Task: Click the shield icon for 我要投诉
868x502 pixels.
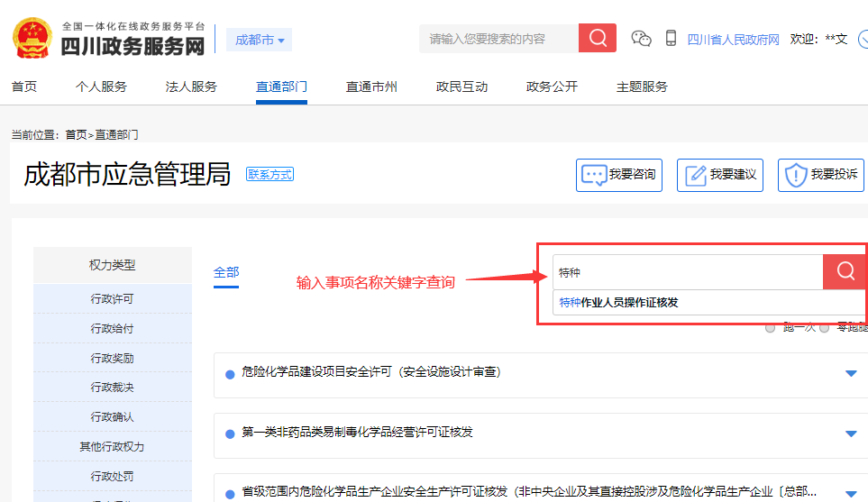Action: click(x=795, y=175)
